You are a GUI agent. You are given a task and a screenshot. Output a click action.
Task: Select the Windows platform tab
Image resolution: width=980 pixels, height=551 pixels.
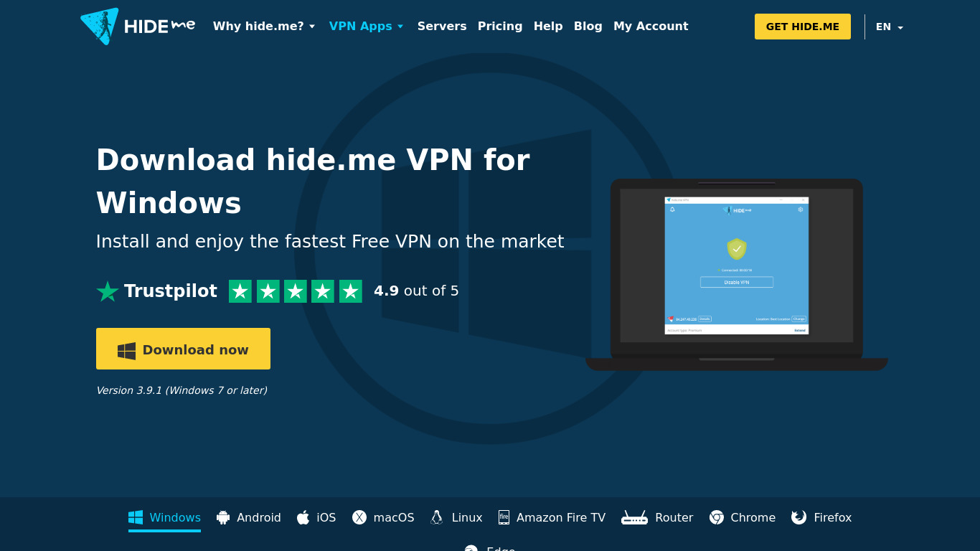pos(164,518)
